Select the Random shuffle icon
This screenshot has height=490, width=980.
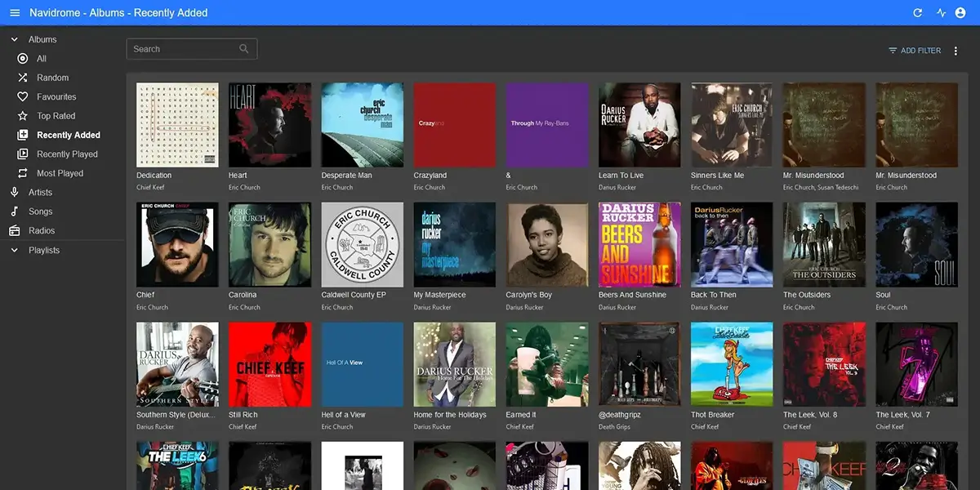[22, 78]
